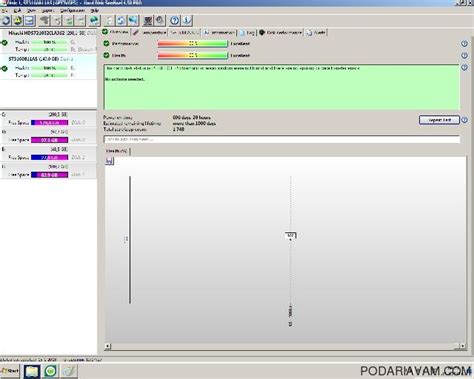Click the refresh icon at toolbar start
The width and height of the screenshot is (474, 379).
pyautogui.click(x=6, y=21)
